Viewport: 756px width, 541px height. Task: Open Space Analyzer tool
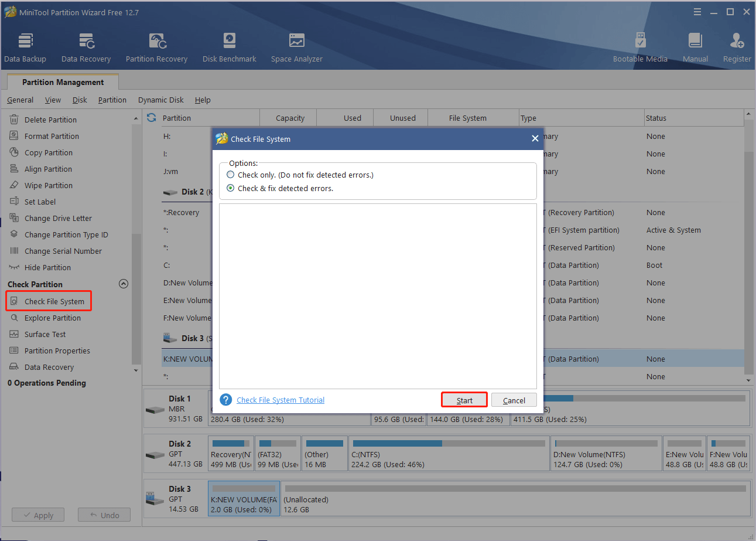(x=297, y=48)
